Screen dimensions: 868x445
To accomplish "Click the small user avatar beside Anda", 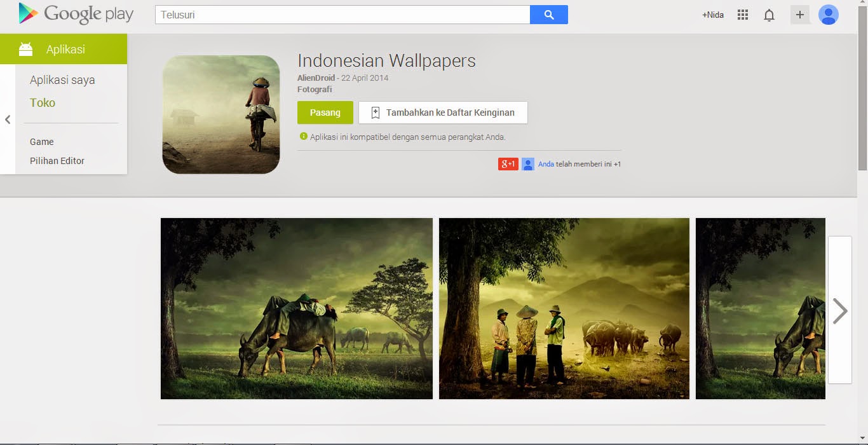I will click(x=528, y=164).
